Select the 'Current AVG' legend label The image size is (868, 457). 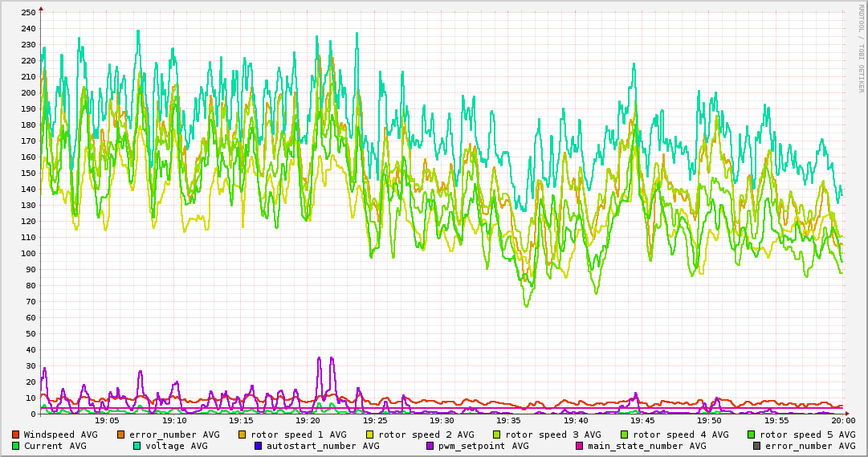point(55,446)
